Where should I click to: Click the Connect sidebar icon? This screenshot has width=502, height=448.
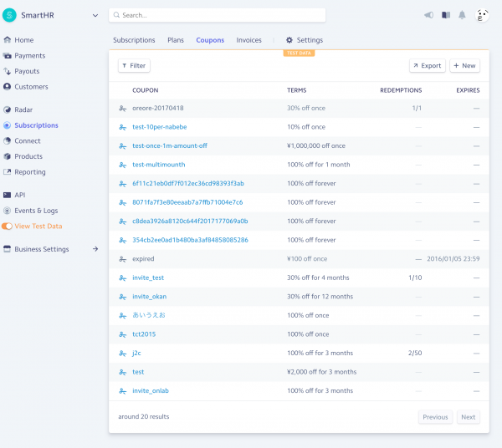(7, 140)
